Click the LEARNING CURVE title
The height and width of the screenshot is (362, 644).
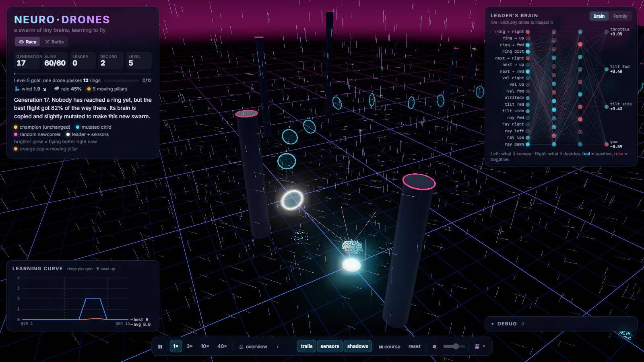pos(37,269)
